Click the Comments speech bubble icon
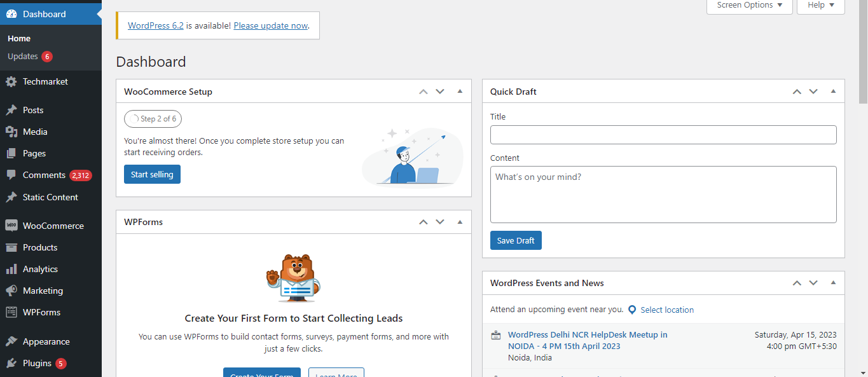868x377 pixels. (x=11, y=175)
